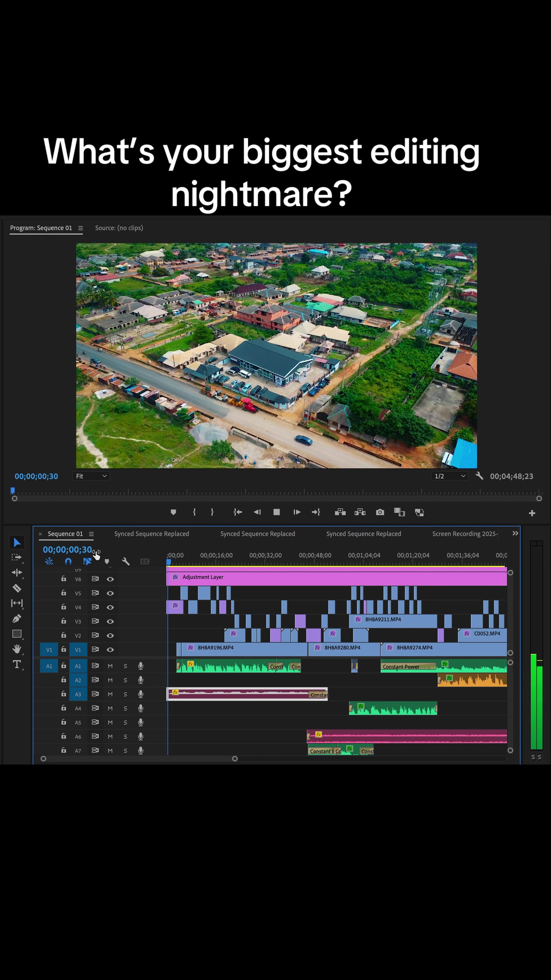Select the Sequence 01 timeline tab
Screen dimensions: 551x980
coord(65,534)
